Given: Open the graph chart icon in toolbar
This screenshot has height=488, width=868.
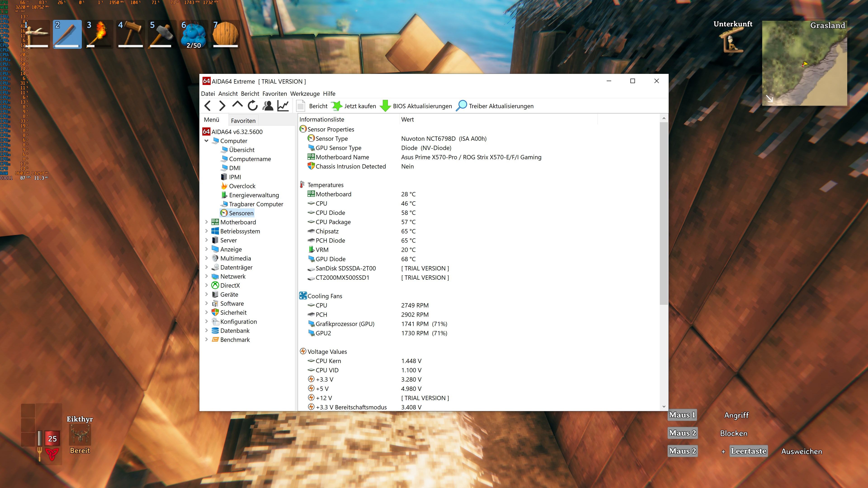Looking at the screenshot, I should click(283, 106).
